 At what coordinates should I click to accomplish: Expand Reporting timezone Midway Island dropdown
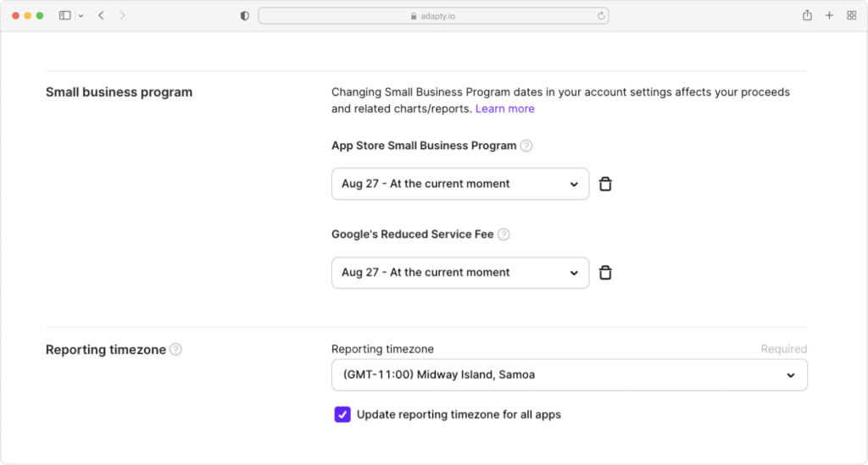tap(569, 375)
